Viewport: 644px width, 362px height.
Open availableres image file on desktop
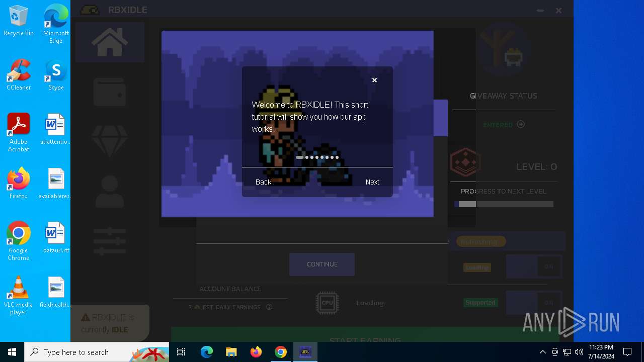tap(56, 184)
